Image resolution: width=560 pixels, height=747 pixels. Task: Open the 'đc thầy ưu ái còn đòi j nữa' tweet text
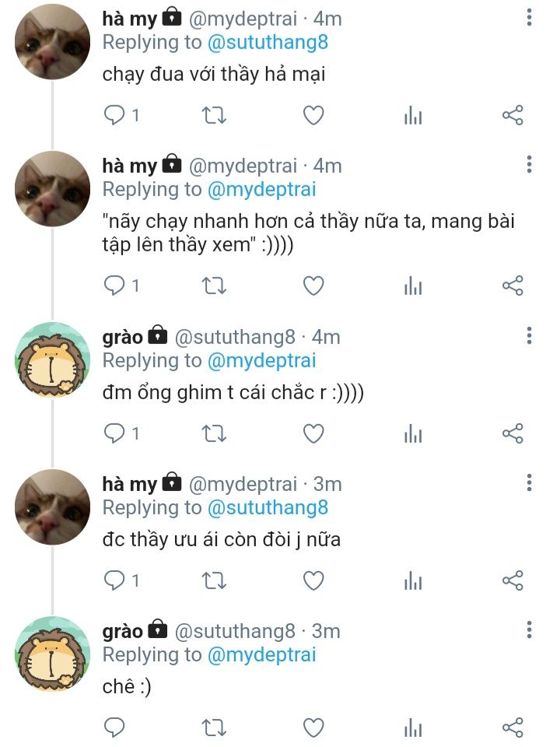[x=222, y=538]
